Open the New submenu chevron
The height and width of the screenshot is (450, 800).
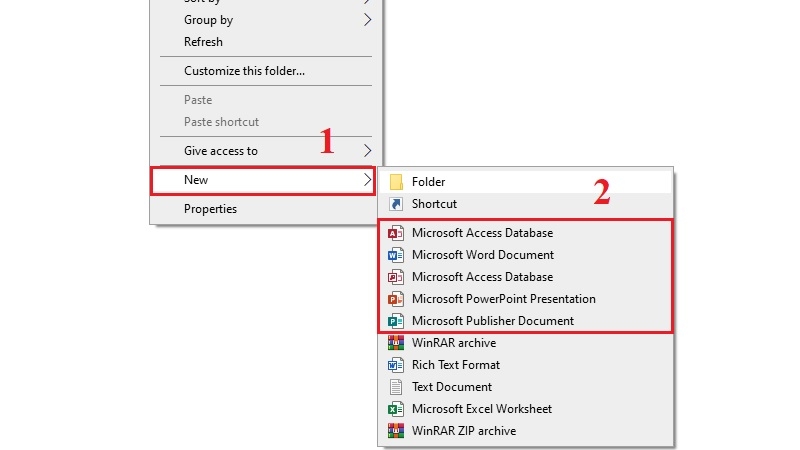coord(367,180)
